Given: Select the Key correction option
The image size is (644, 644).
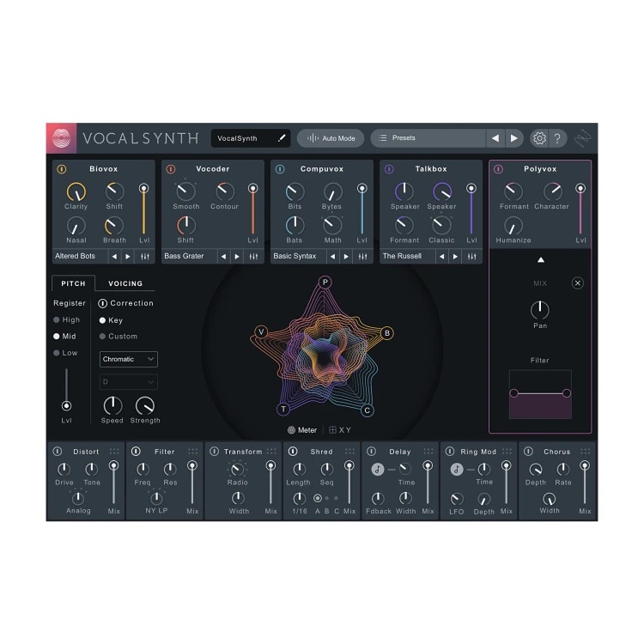Looking at the screenshot, I should [x=111, y=320].
